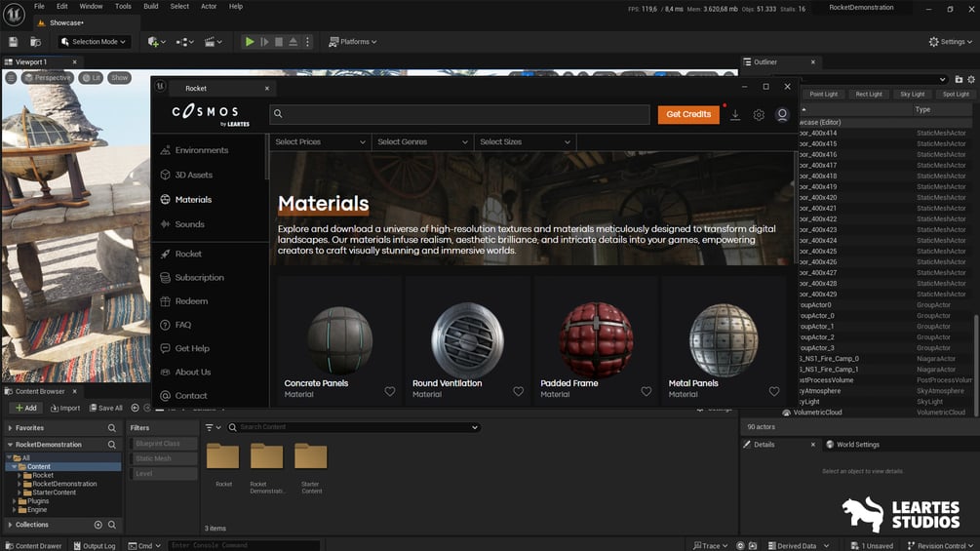Click the Cosmos download icon

[735, 115]
